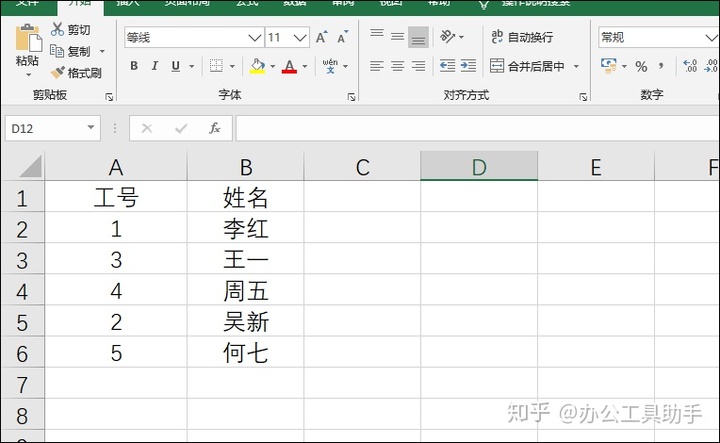
Task: Open merge and center dropdown arrow
Action: pyautogui.click(x=576, y=67)
